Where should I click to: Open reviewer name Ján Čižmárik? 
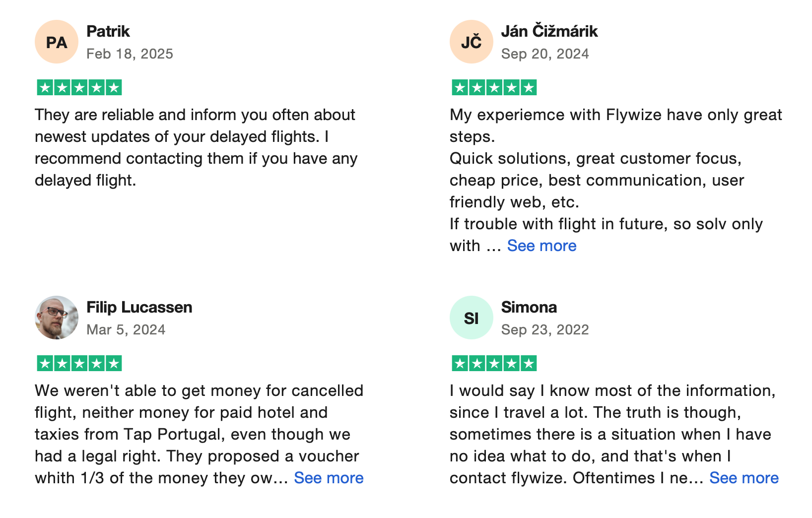click(x=549, y=31)
